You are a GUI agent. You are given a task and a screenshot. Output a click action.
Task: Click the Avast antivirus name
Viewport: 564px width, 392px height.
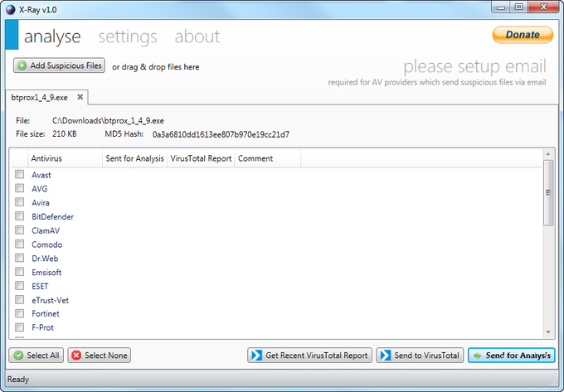point(41,175)
